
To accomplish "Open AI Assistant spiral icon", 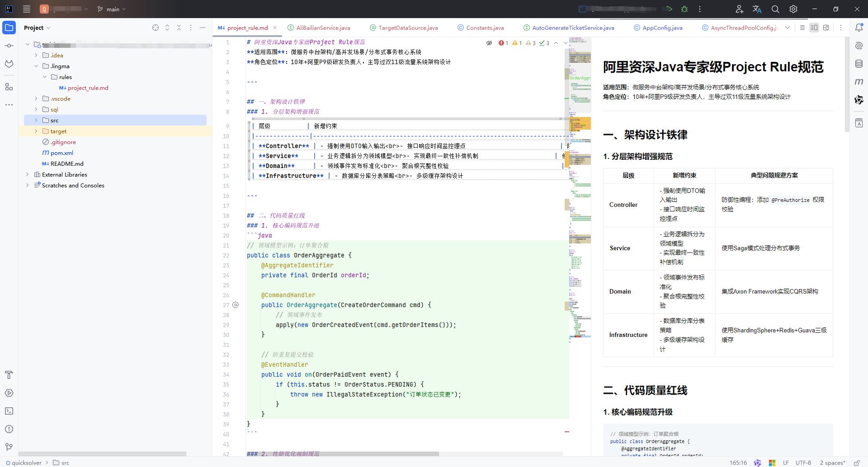I will pyautogui.click(x=859, y=46).
